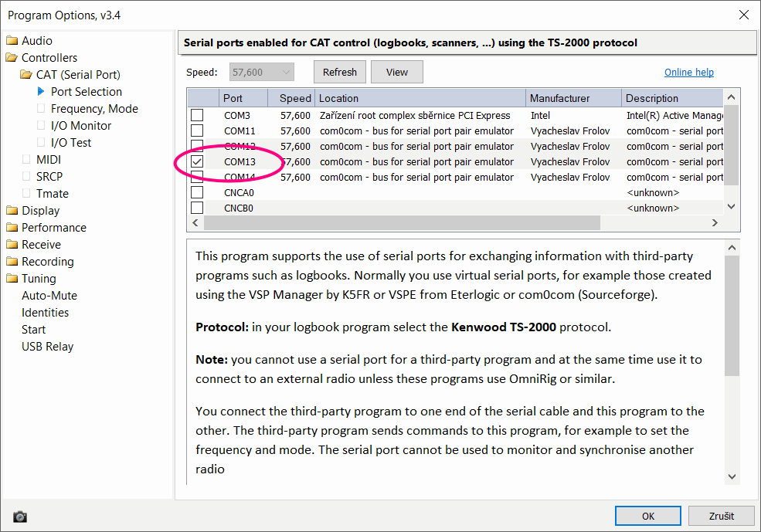Click the CAT (Serial Port) folder icon
The height and width of the screenshot is (532, 761).
coord(26,74)
